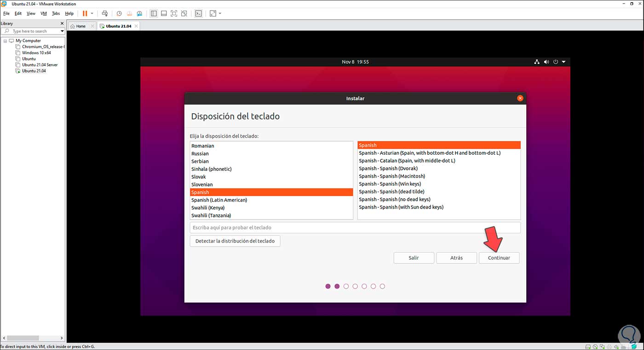Close the Home tab
Screen dimensions: 644x350
92,26
